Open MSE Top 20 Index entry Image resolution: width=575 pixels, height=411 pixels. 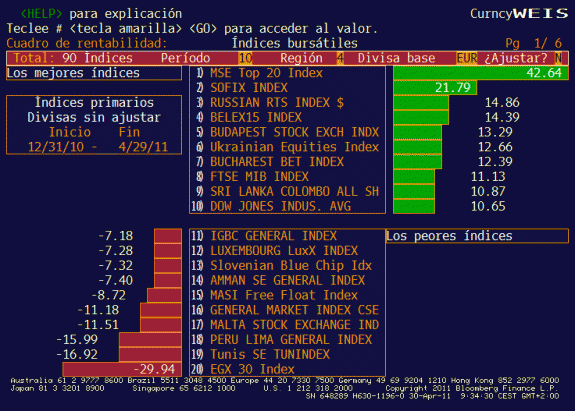coord(288,73)
